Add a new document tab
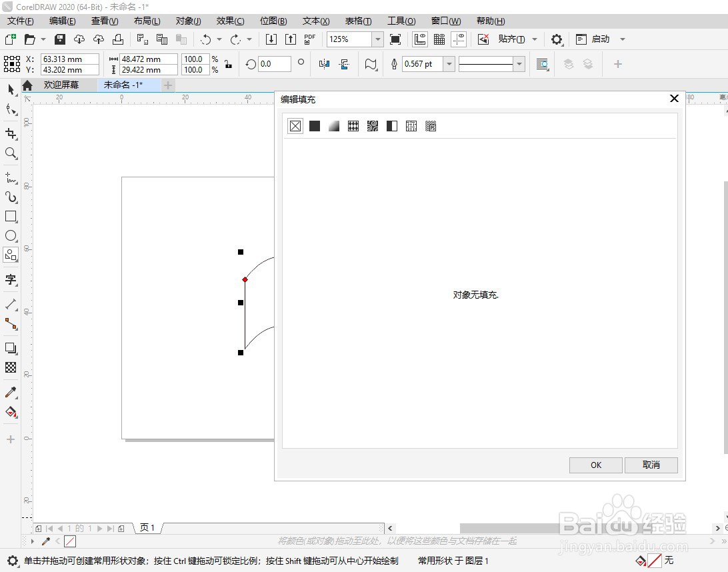The image size is (728, 572). point(167,85)
